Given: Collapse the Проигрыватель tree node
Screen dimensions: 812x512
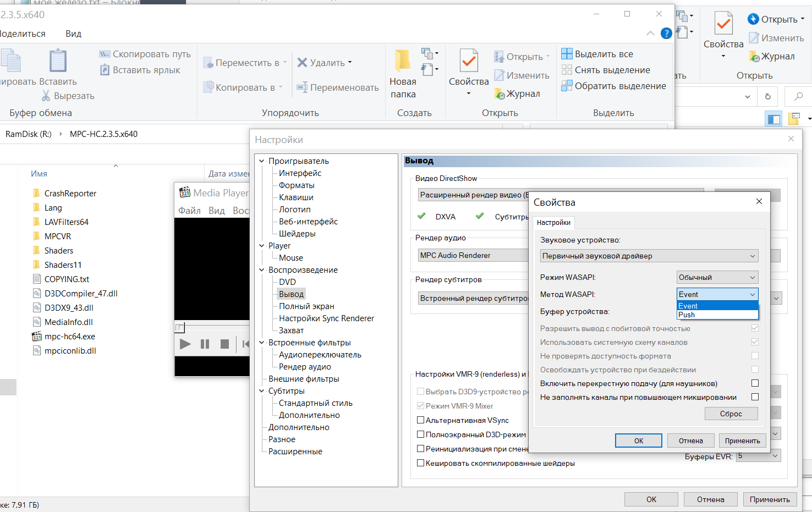Looking at the screenshot, I should 262,161.
